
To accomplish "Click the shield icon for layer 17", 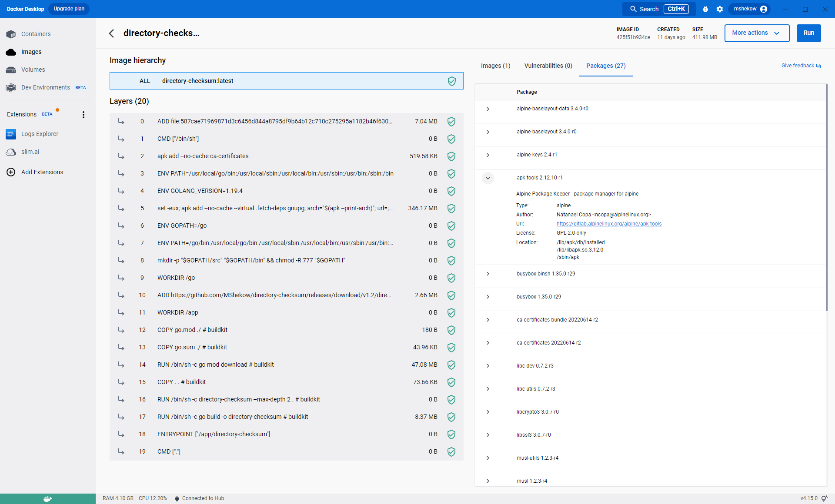I will pos(451,417).
